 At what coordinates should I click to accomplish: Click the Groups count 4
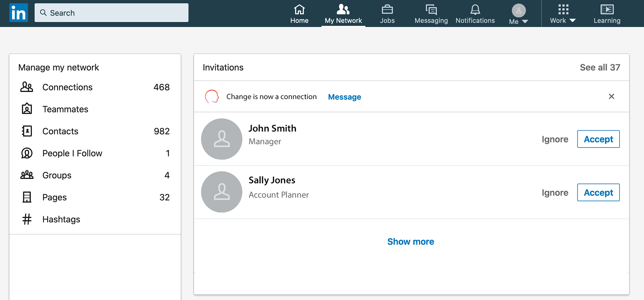pos(167,175)
